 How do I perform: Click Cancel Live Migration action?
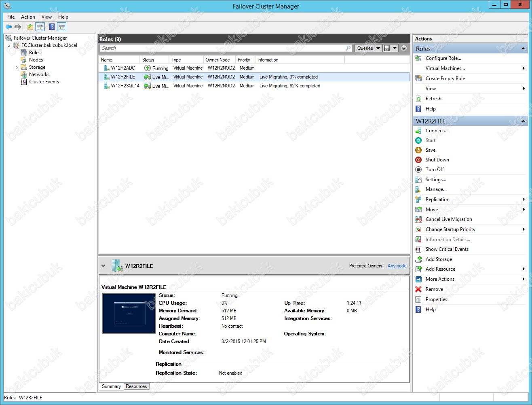[x=449, y=219]
